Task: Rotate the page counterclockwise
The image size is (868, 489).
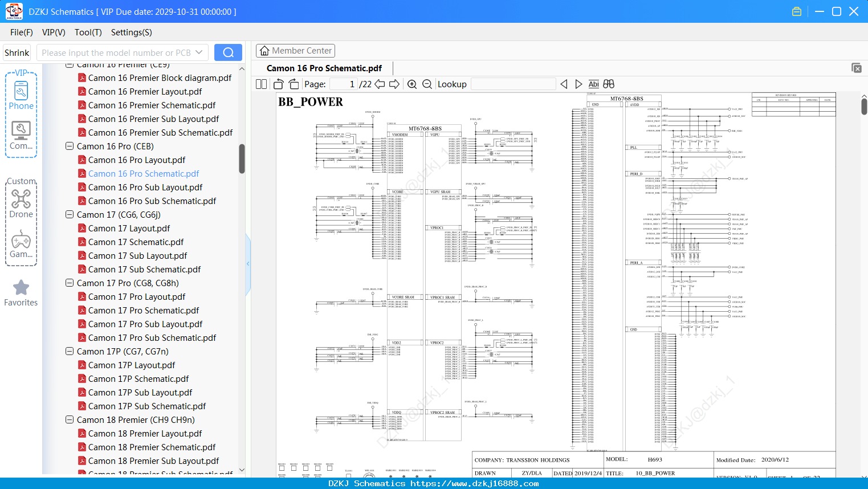Action: [279, 84]
